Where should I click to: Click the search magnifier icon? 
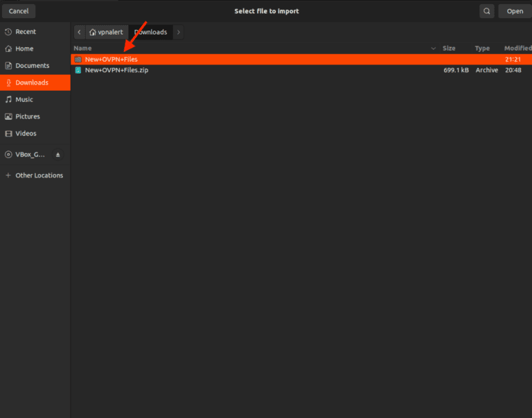pos(488,11)
